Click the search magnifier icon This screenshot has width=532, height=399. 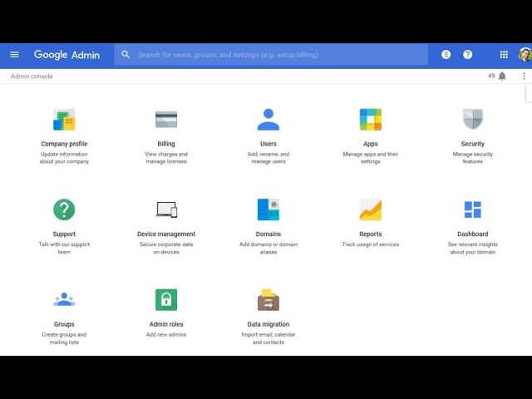(126, 54)
